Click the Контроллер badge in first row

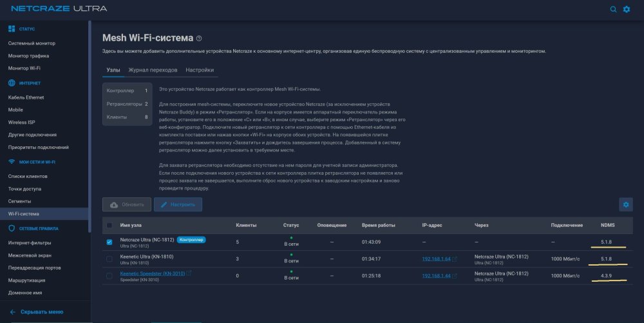191,240
